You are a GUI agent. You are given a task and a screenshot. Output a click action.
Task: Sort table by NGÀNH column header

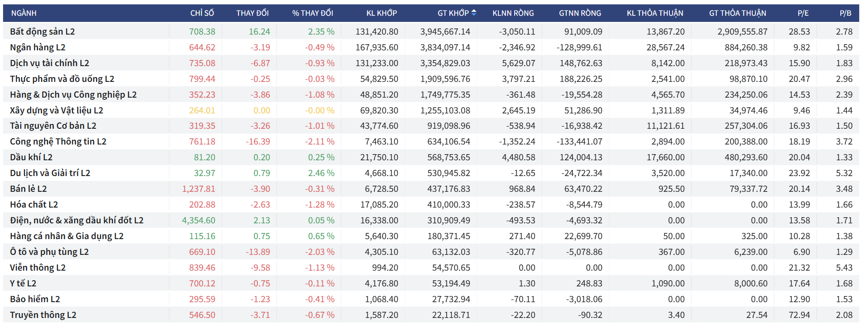(x=24, y=13)
